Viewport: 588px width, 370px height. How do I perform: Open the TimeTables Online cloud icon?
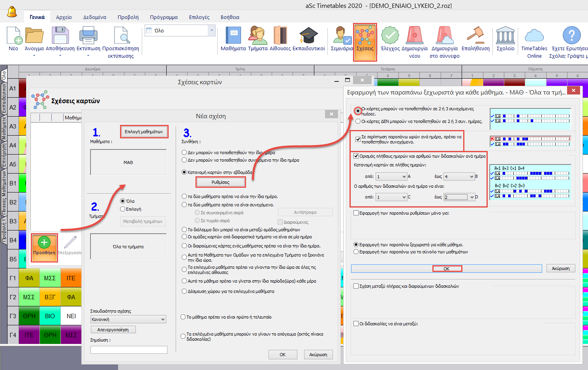click(x=534, y=36)
